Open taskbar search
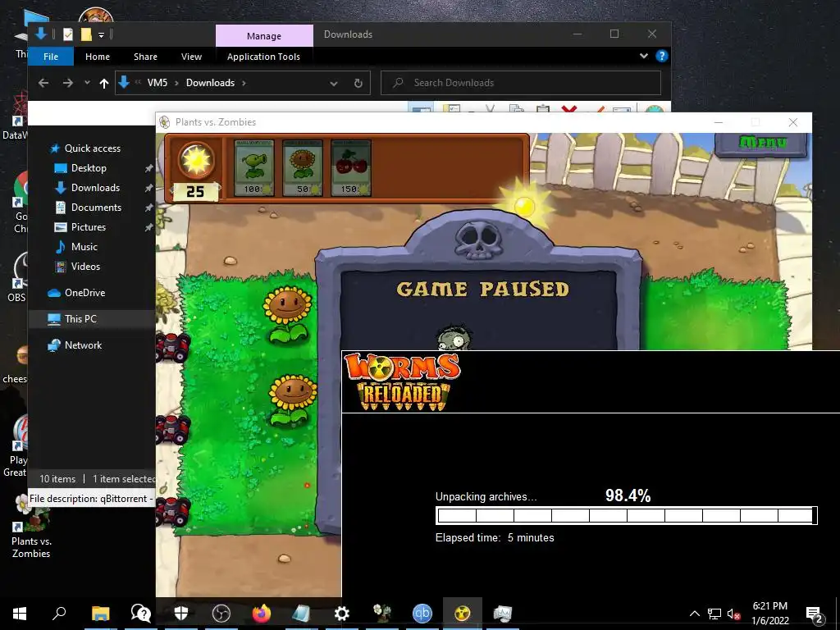Screen dimensions: 840x630 pos(59,614)
